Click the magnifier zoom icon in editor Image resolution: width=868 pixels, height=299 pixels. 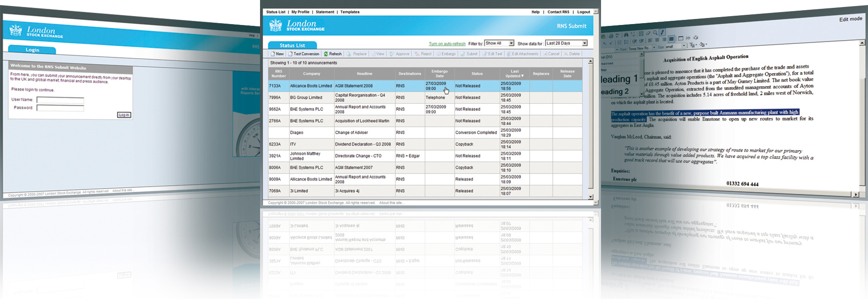(x=655, y=33)
